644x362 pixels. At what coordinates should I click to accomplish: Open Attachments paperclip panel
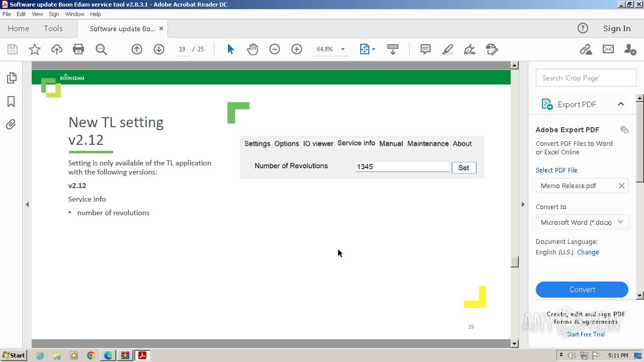click(11, 125)
